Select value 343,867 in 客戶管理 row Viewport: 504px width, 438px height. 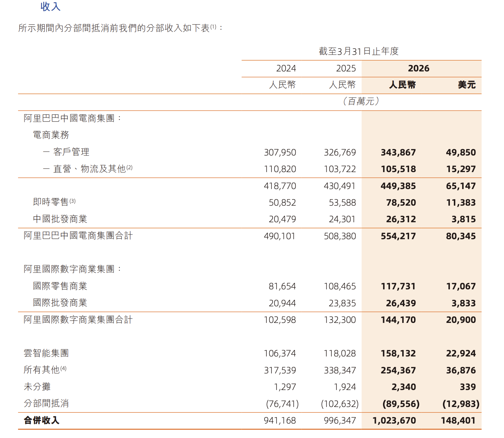[x=398, y=153]
